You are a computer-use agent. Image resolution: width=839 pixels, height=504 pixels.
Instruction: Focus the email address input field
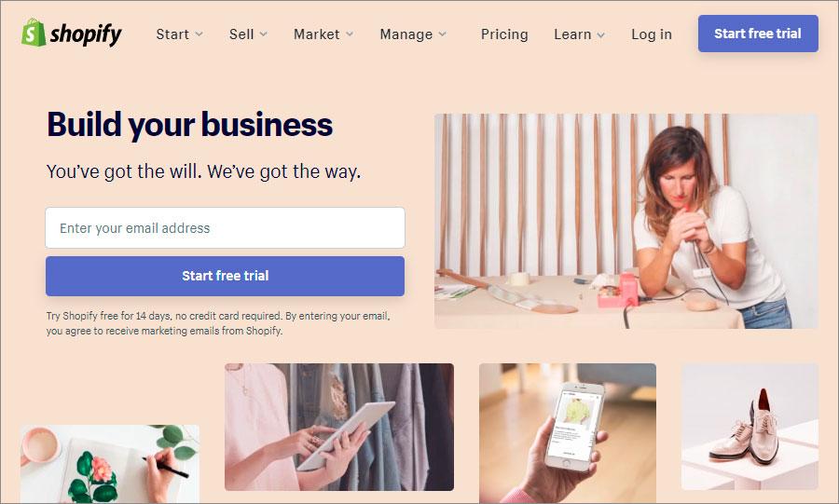225,227
